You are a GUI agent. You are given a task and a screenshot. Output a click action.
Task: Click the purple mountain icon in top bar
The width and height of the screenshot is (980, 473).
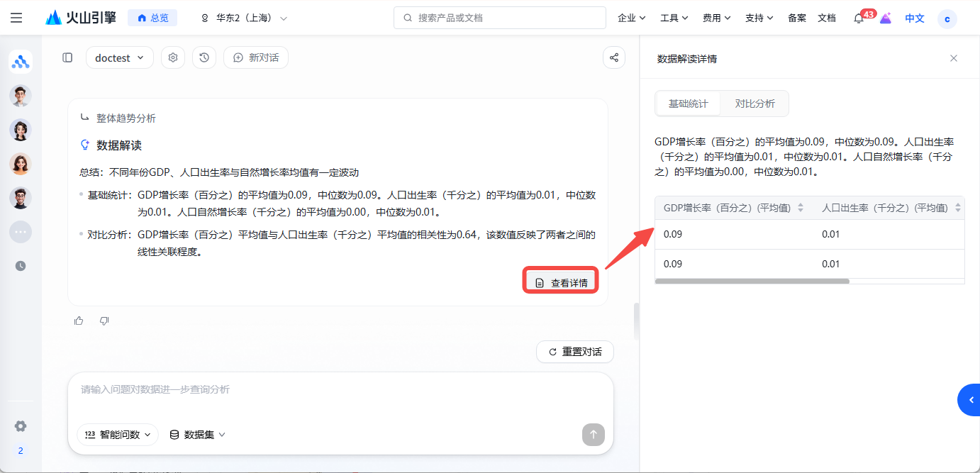[x=886, y=18]
